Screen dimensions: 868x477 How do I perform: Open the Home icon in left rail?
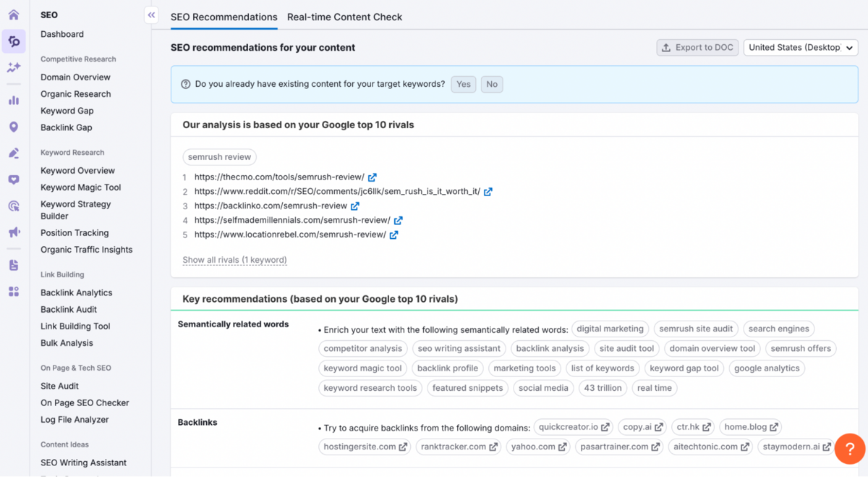13,14
